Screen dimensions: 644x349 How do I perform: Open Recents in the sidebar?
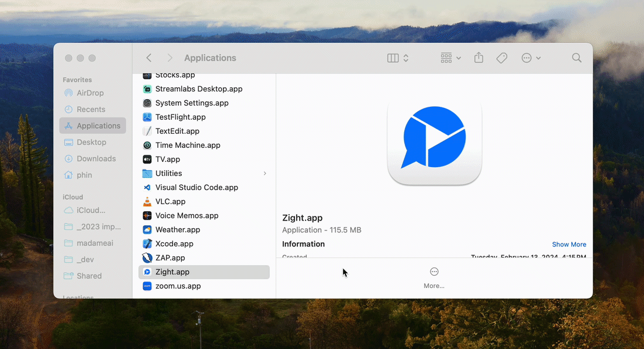click(x=93, y=109)
